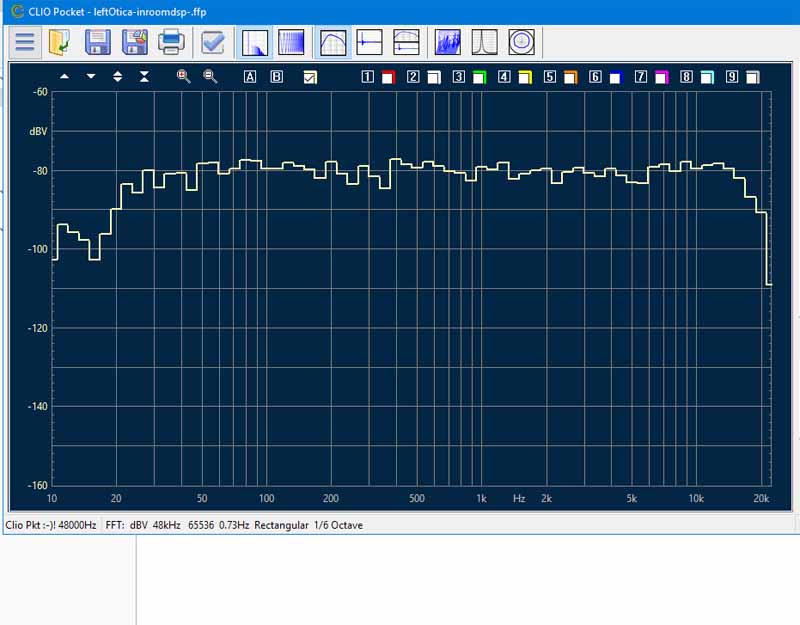Open the hamburger main menu
Screen dimensions: 800x625
tap(25, 42)
